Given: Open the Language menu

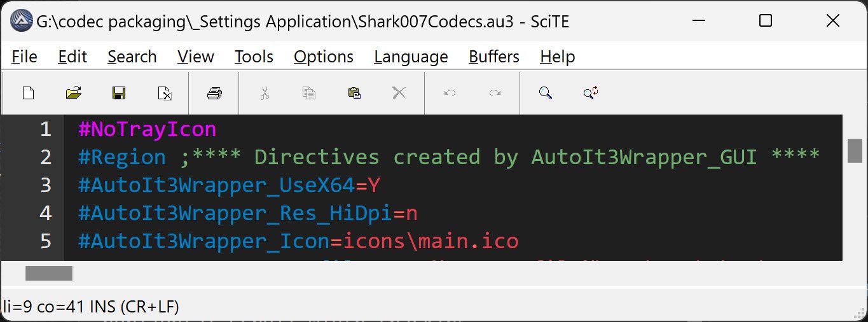Looking at the screenshot, I should (411, 57).
